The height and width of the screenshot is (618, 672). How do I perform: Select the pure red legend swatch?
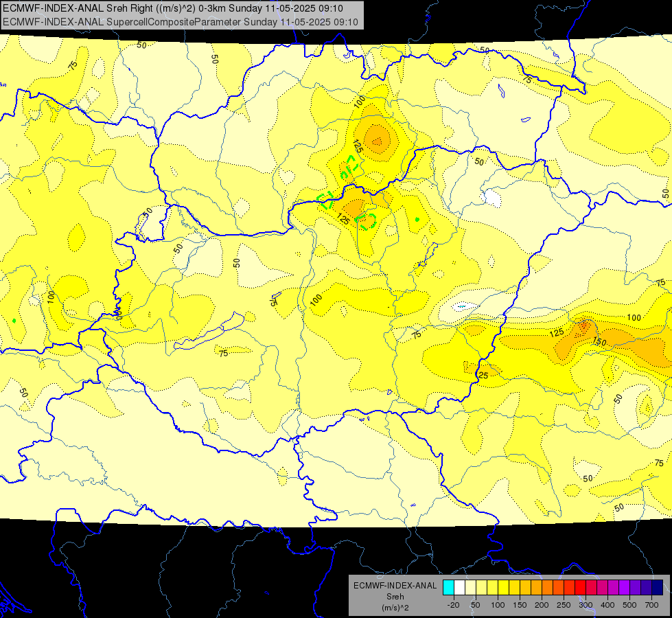(x=580, y=588)
